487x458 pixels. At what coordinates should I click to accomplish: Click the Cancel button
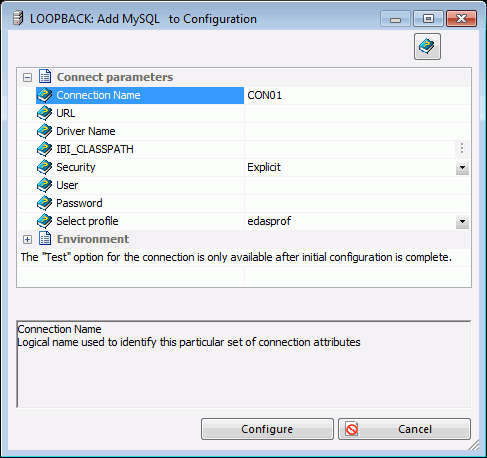tap(404, 429)
